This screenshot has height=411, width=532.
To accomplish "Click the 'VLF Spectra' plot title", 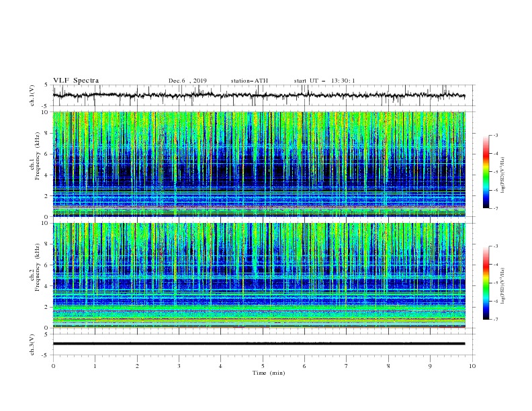I will (x=76, y=81).
